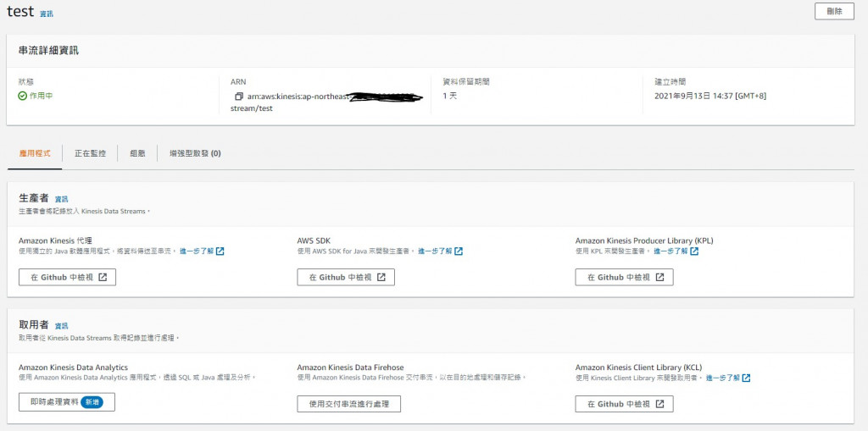View AWS SDK on Github
The image size is (868, 431).
[346, 277]
